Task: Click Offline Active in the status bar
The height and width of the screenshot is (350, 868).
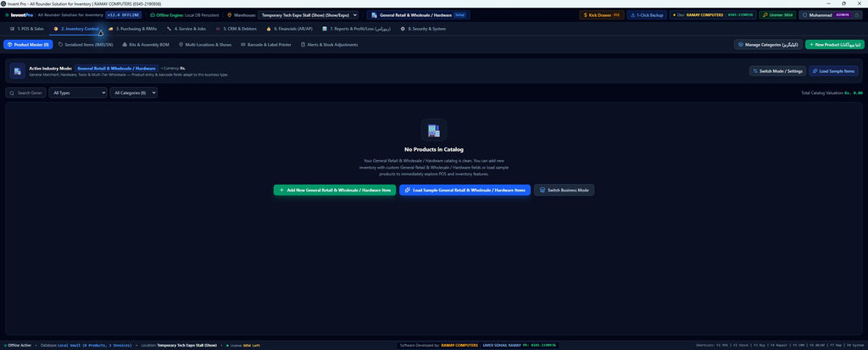Action: tap(18, 345)
